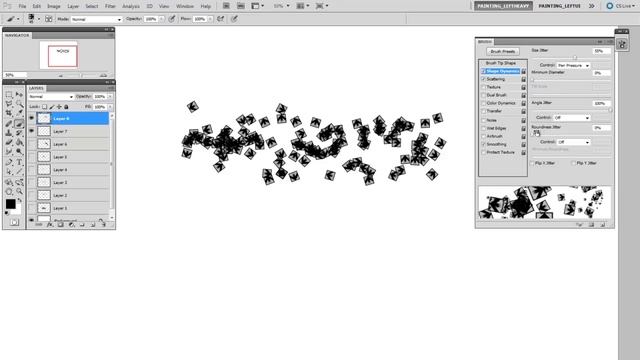Select the Rectangular Marquee tool
The height and width of the screenshot is (360, 640).
pyautogui.click(x=9, y=95)
